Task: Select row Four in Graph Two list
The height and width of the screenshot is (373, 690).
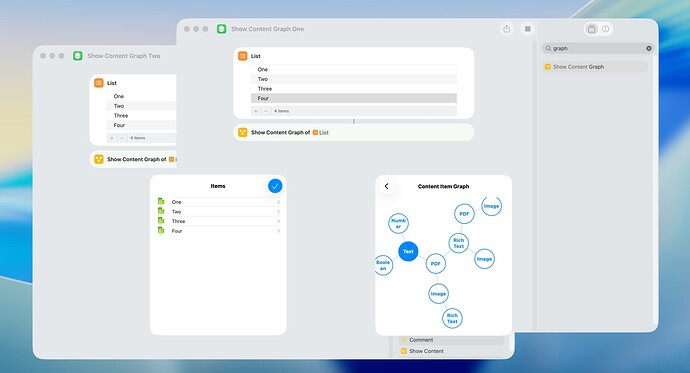Action: [142, 125]
